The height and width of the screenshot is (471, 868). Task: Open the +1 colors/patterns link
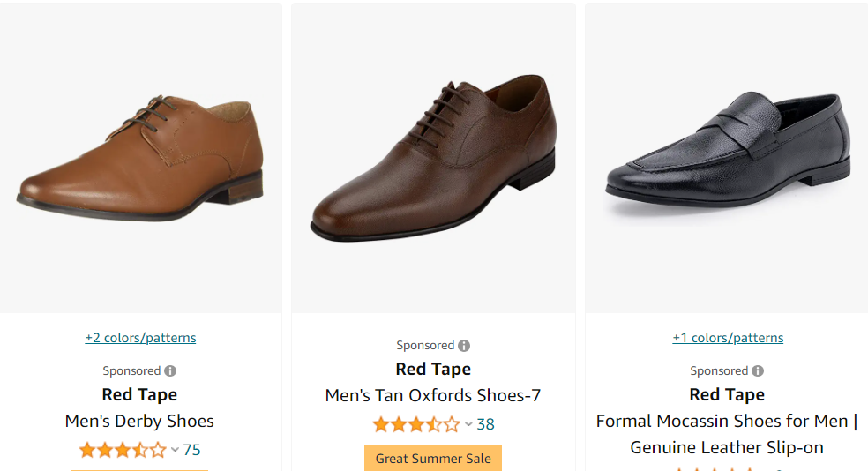point(728,338)
